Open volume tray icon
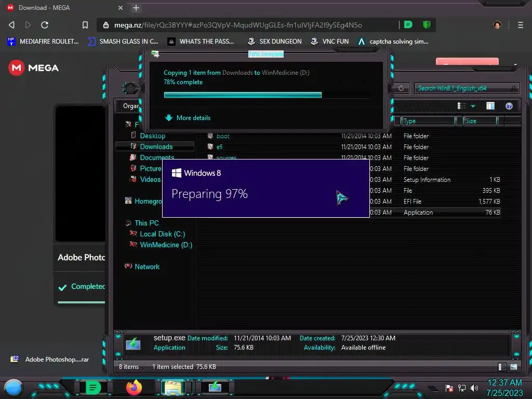Image resolution: width=532 pixels, height=399 pixels. pyautogui.click(x=474, y=388)
